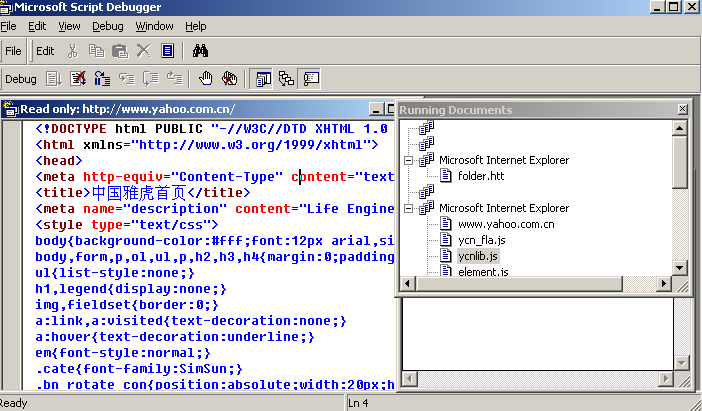
Task: Click the unnamed node icon below folder.htt
Action: coord(426,192)
